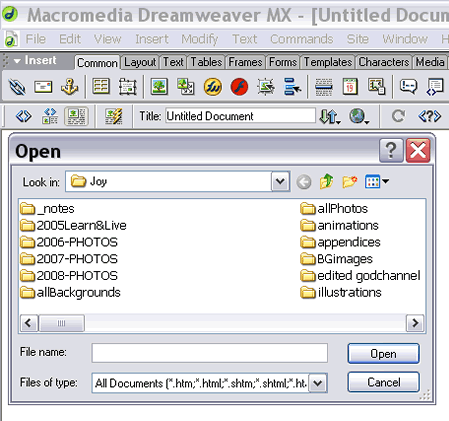The width and height of the screenshot is (449, 421).
Task: Switch to Code and Design view
Action: tap(50, 116)
